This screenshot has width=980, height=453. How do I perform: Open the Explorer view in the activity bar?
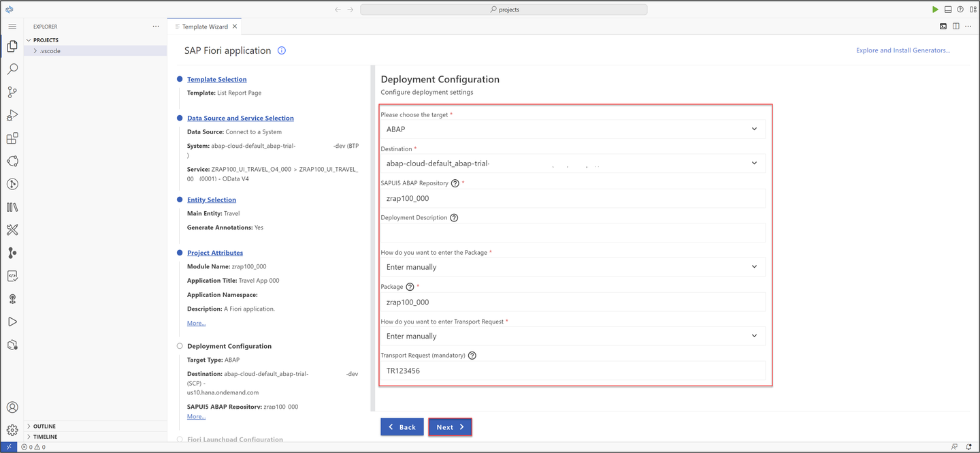pos(12,46)
